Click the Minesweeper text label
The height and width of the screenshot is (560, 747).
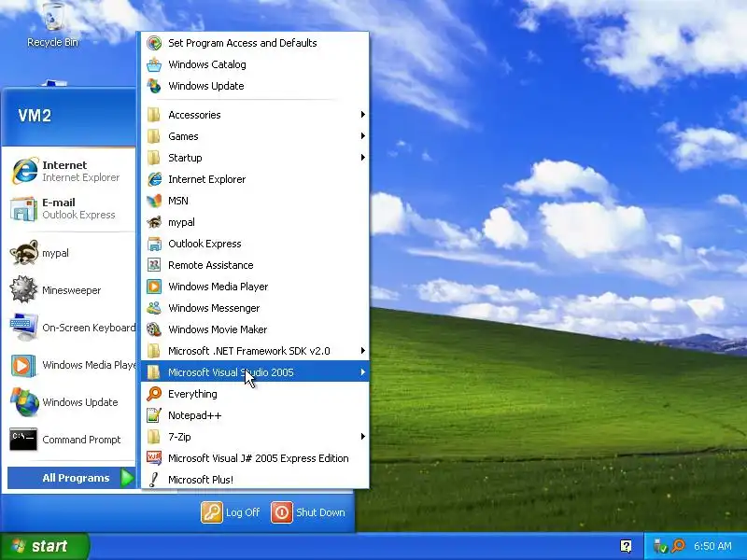pyautogui.click(x=72, y=290)
